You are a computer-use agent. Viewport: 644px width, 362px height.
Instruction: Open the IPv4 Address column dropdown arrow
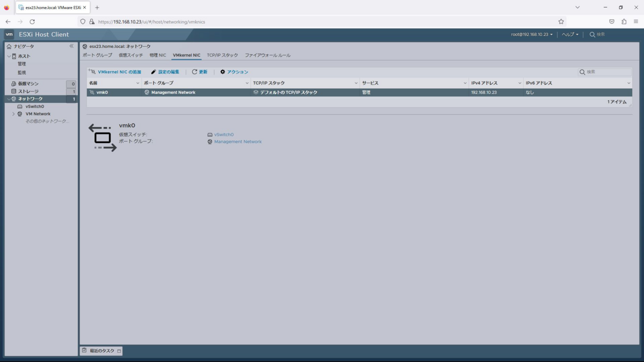point(520,83)
